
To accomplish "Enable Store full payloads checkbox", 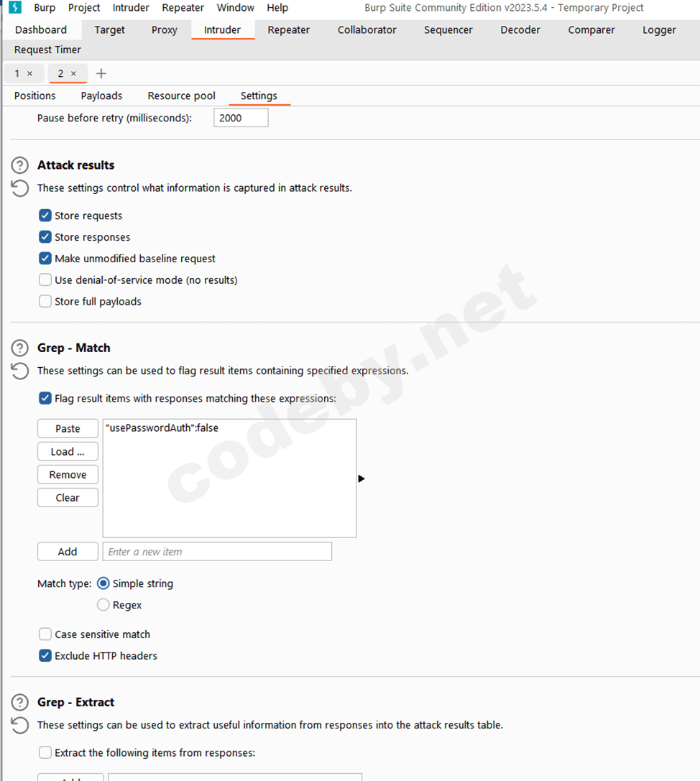I will pyautogui.click(x=45, y=301).
